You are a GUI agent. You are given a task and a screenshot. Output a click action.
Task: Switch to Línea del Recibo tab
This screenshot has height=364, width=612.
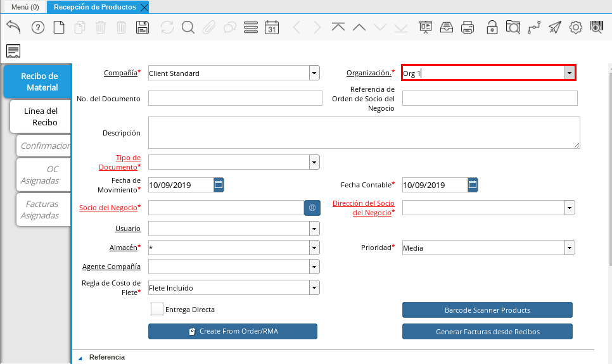click(41, 116)
